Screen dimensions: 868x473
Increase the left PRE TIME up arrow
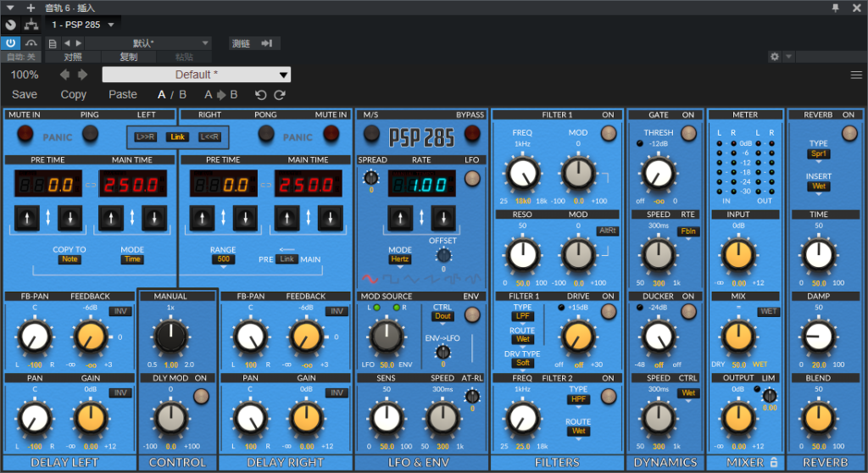click(26, 218)
